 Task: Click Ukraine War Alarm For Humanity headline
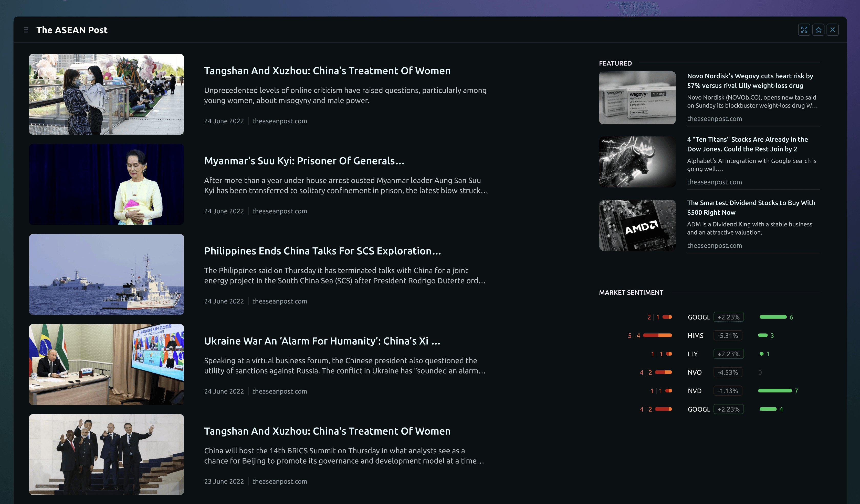(x=322, y=341)
